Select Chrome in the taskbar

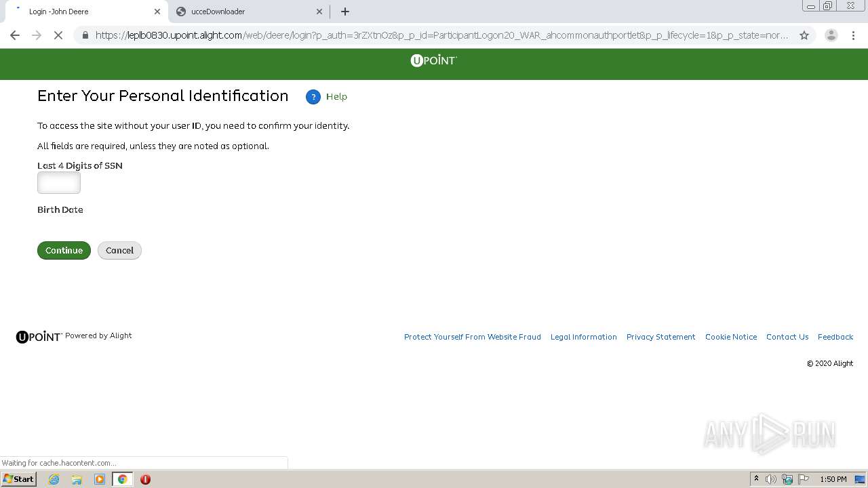123,479
